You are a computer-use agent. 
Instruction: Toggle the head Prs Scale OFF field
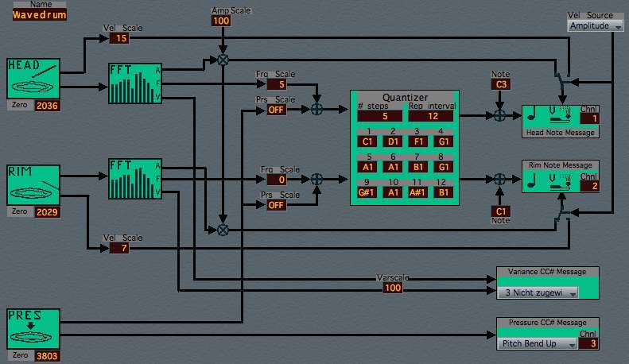pos(278,110)
